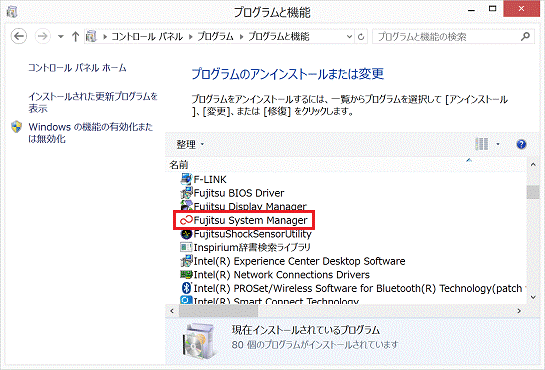Image resolution: width=545 pixels, height=370 pixels.
Task: Click the horizontal scrollbar thumb
Action: point(218,311)
